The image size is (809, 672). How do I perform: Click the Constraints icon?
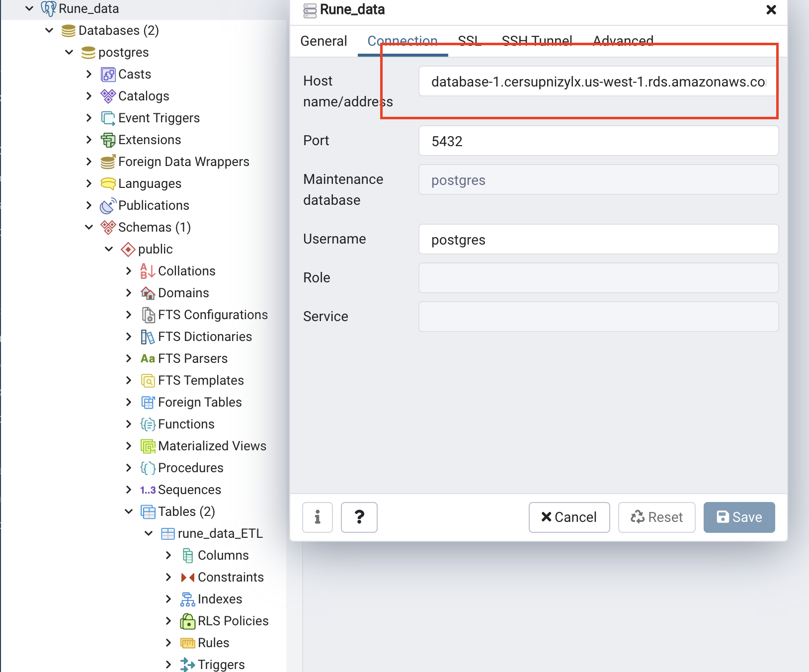(188, 578)
